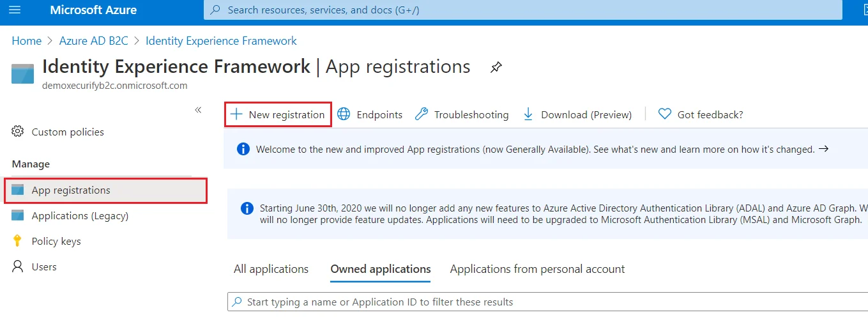
Task: Click the Manage section heading
Action: (31, 164)
